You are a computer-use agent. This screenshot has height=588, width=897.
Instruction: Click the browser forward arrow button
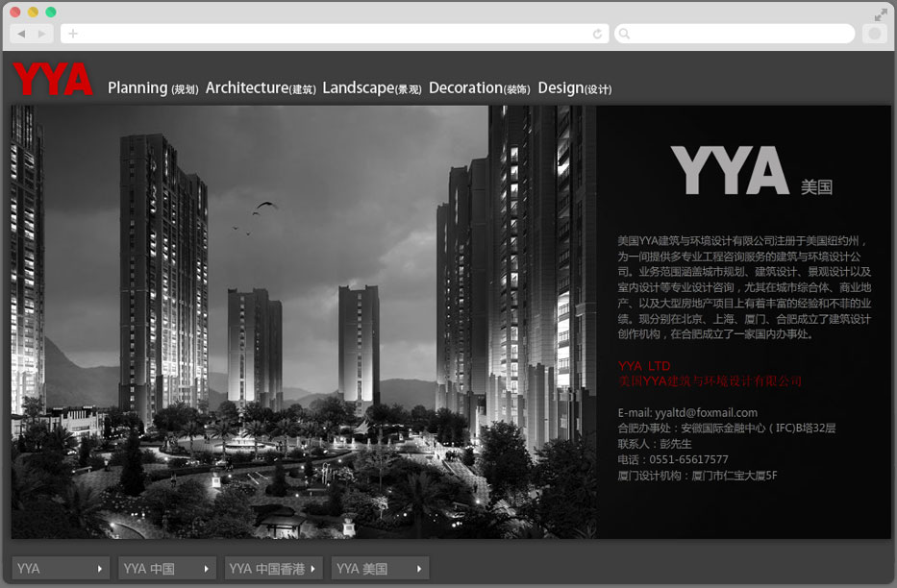[x=41, y=34]
